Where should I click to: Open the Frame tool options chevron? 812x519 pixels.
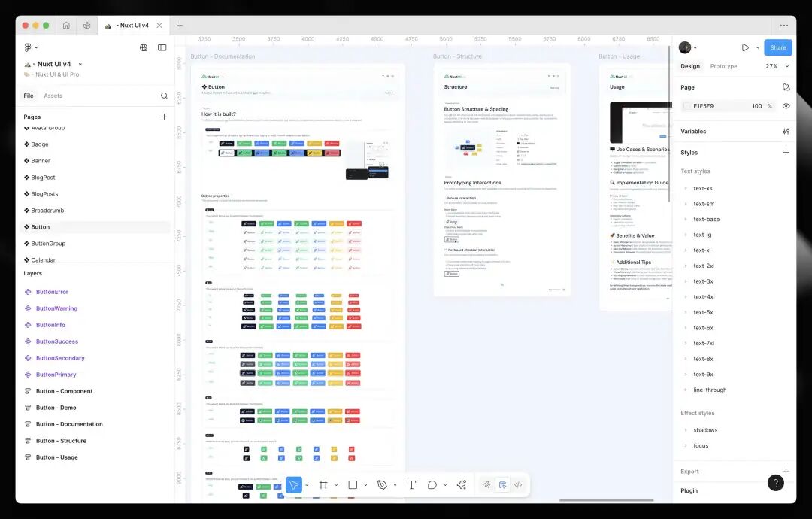[x=336, y=485]
